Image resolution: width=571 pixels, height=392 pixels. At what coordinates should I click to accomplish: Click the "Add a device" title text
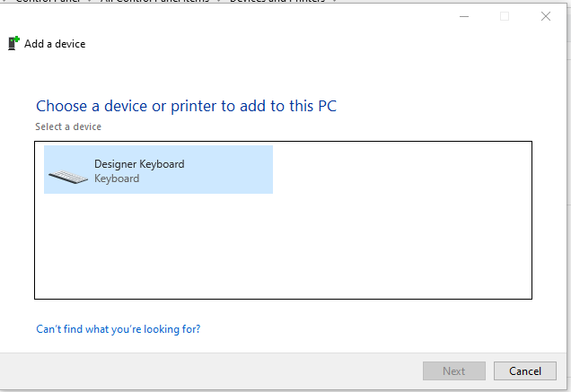(55, 44)
